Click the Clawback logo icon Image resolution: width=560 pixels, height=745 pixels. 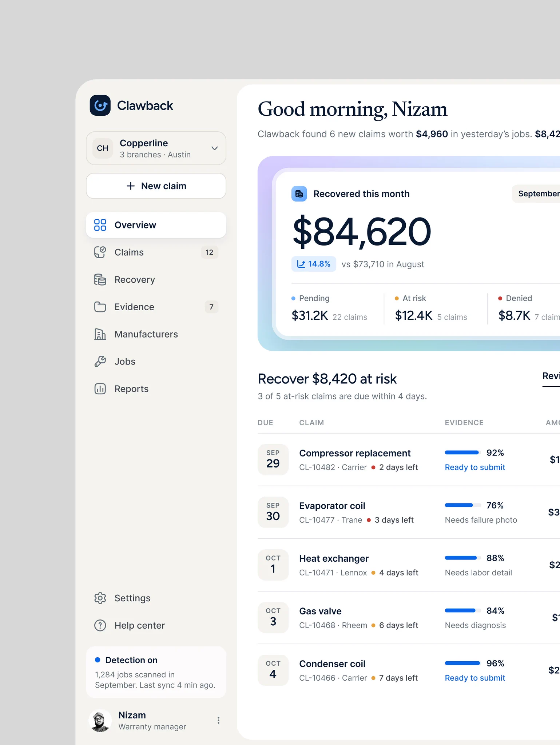[x=100, y=105]
